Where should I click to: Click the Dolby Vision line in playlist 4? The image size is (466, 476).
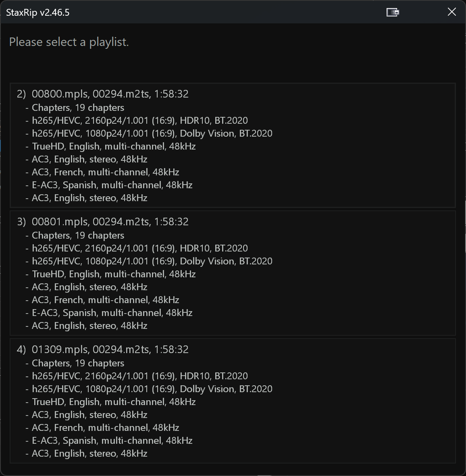click(x=152, y=389)
